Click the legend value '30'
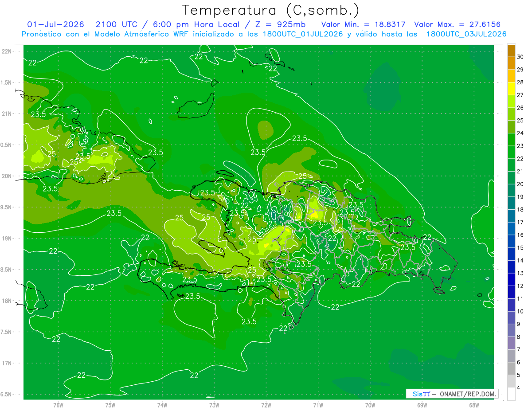Image resolution: width=532 pixels, height=411 pixels. click(x=520, y=57)
